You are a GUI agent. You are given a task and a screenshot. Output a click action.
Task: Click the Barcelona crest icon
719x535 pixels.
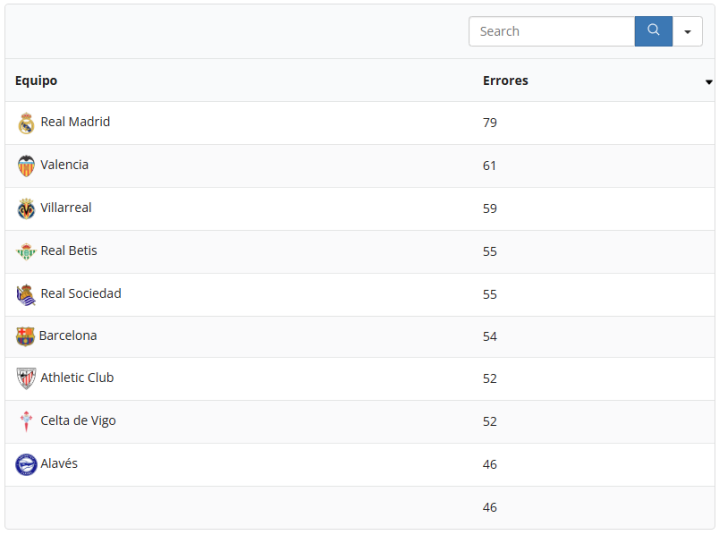[25, 337]
